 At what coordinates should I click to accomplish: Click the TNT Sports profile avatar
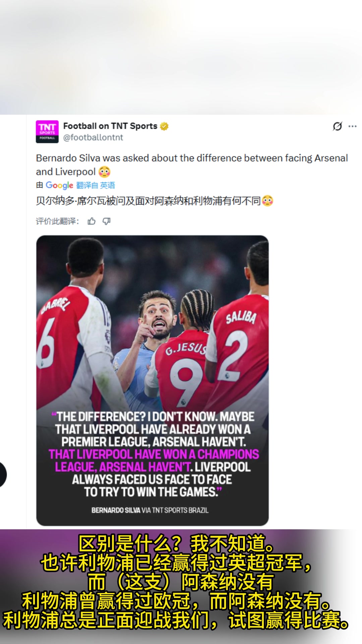click(x=47, y=131)
